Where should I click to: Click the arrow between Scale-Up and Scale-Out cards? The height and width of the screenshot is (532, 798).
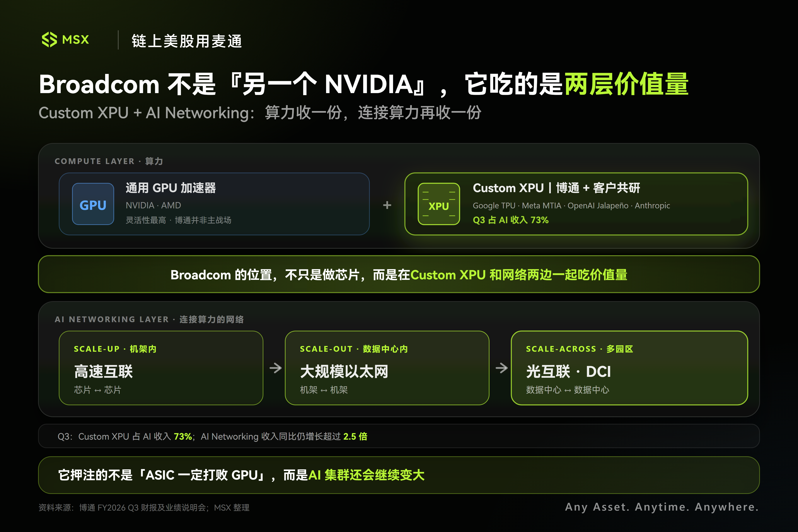point(275,368)
